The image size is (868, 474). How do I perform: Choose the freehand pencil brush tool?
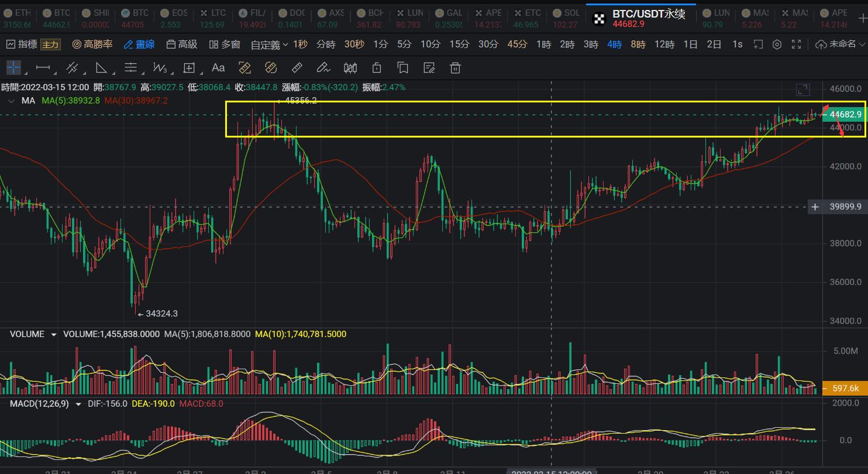[323, 68]
